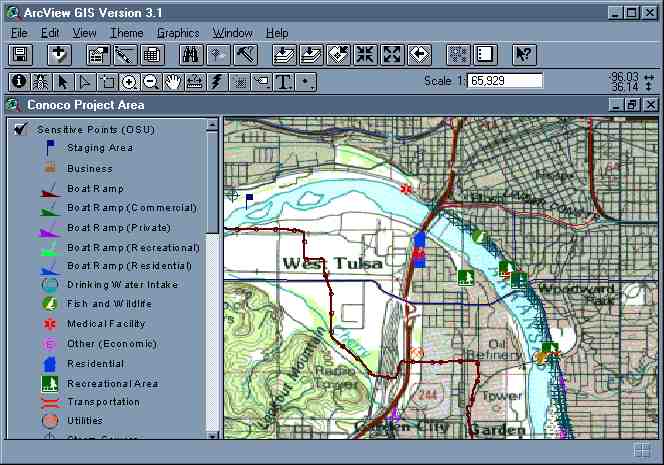The height and width of the screenshot is (465, 664).
Task: Zoom to full extent of all themes
Action: [284, 55]
